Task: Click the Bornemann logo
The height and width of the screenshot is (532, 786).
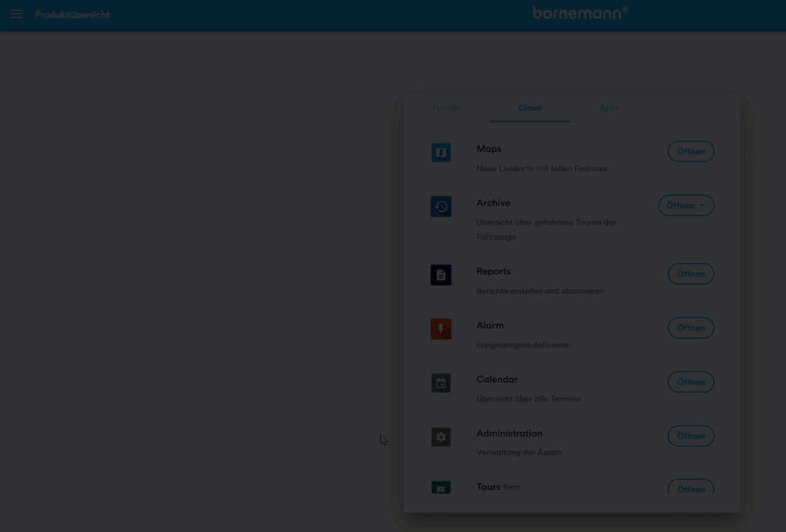Action: [579, 12]
